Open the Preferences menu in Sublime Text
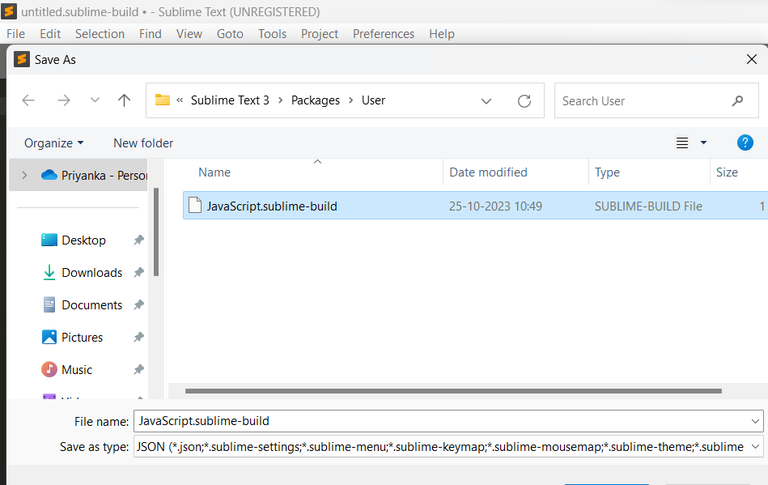 pyautogui.click(x=384, y=34)
